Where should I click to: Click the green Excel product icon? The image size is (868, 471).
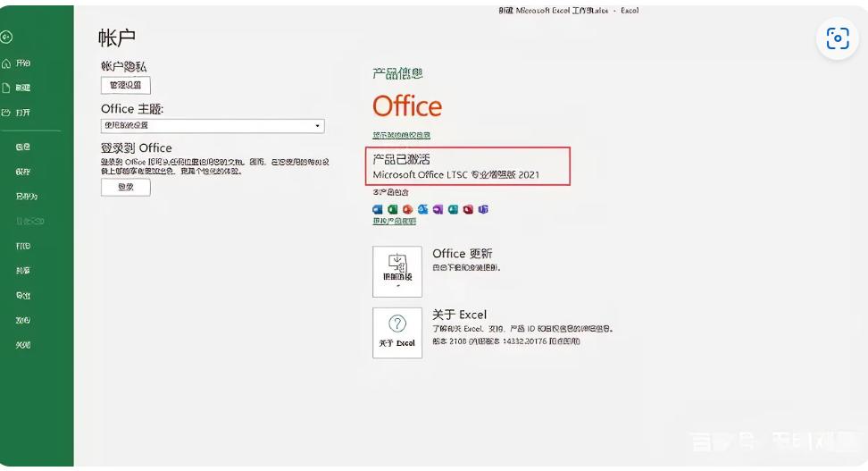(393, 209)
